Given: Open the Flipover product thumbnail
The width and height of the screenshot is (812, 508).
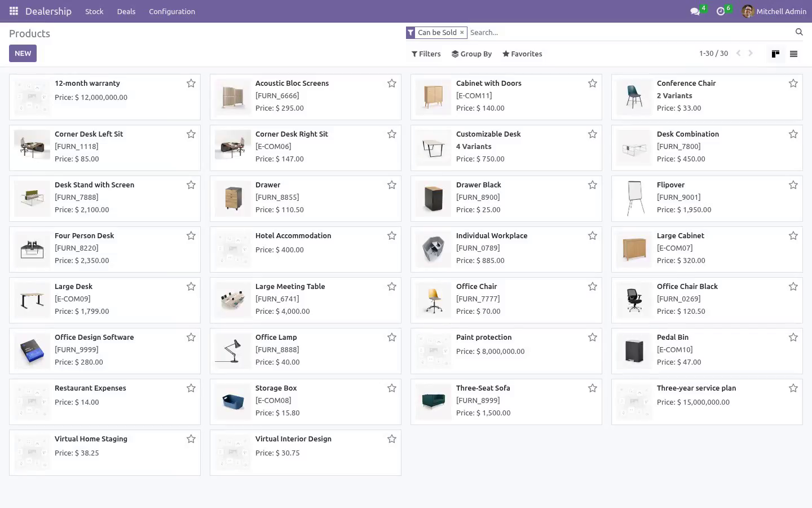Looking at the screenshot, I should pyautogui.click(x=634, y=198).
